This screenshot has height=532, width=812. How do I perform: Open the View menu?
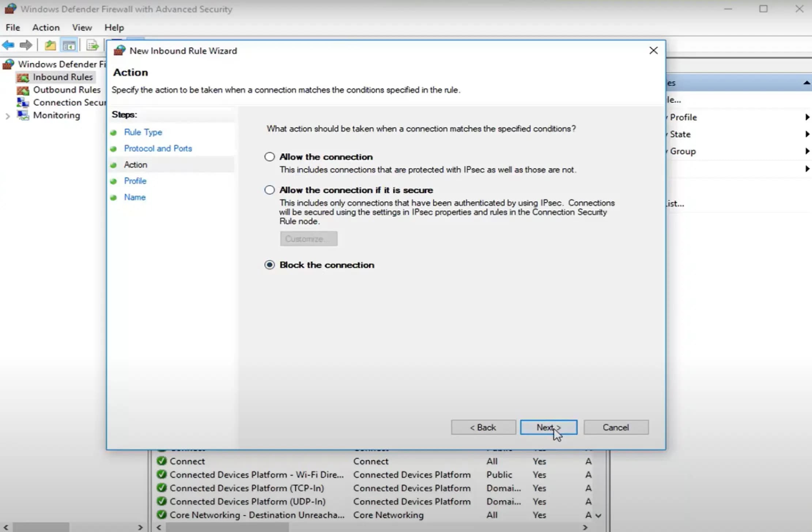[x=82, y=27]
